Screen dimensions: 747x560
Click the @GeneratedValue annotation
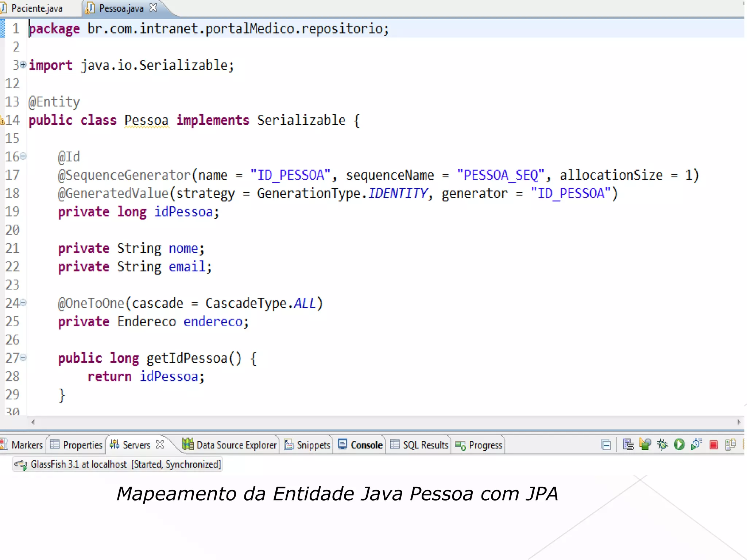113,193
